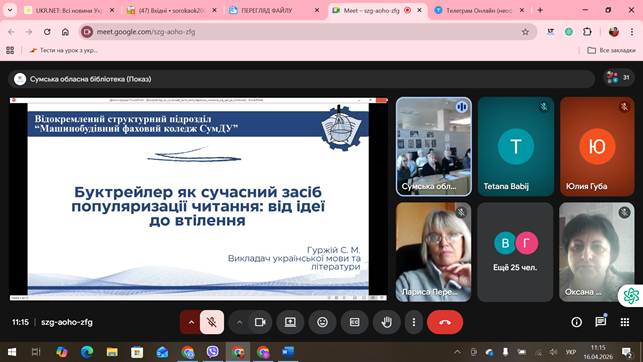Expand audio settings arrow beside microphone
Viewport: 643px width, 362px height.
[x=191, y=322]
